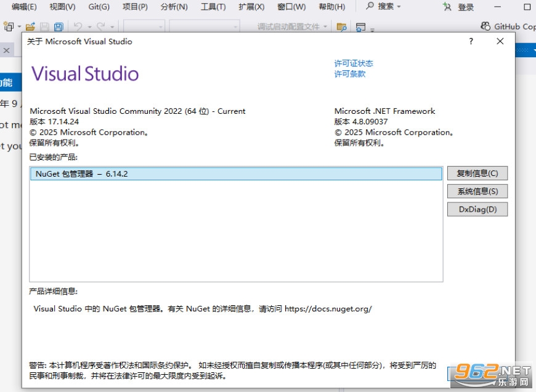This screenshot has width=536, height=392.
Task: Click the Visual Studio Community 2022 product name text
Action: [x=137, y=111]
